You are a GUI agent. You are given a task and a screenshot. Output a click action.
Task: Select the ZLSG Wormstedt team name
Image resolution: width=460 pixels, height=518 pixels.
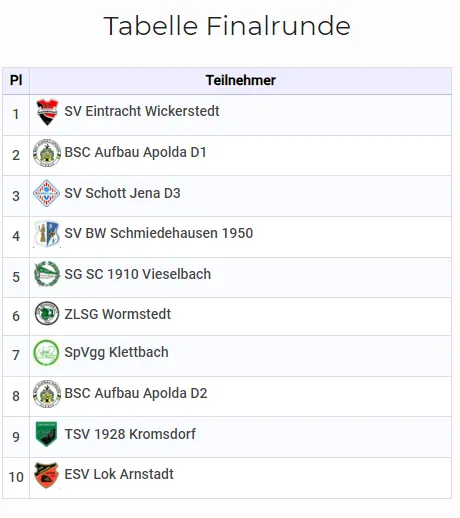pyautogui.click(x=118, y=314)
